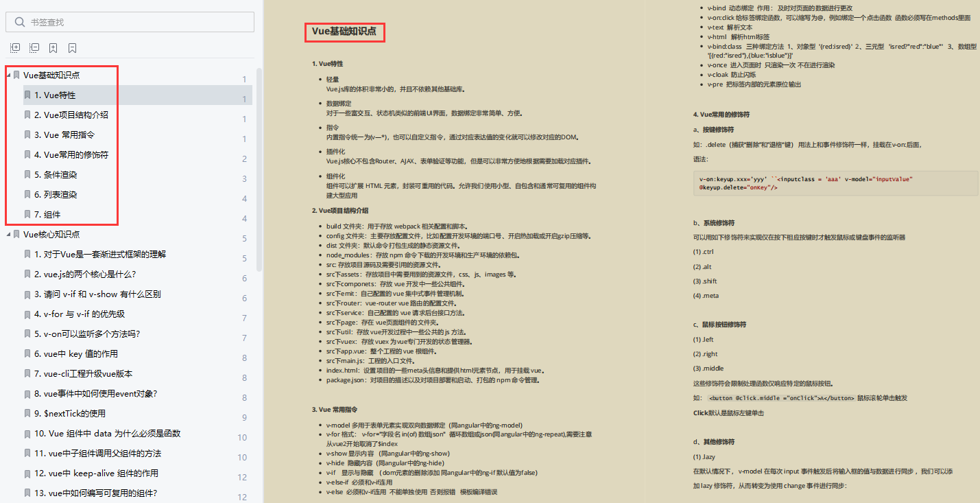The width and height of the screenshot is (980, 503).
Task: Click the add bookmark icon
Action: point(53,48)
